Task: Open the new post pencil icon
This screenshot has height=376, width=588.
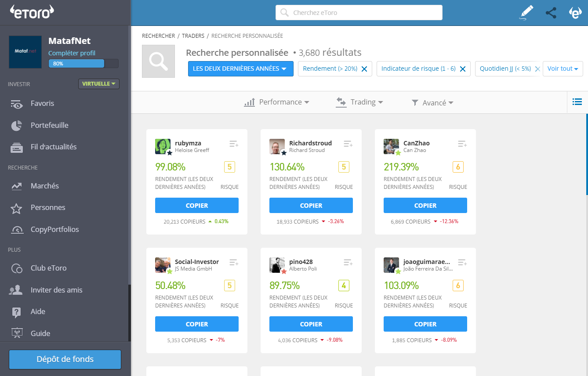Action: tap(526, 12)
